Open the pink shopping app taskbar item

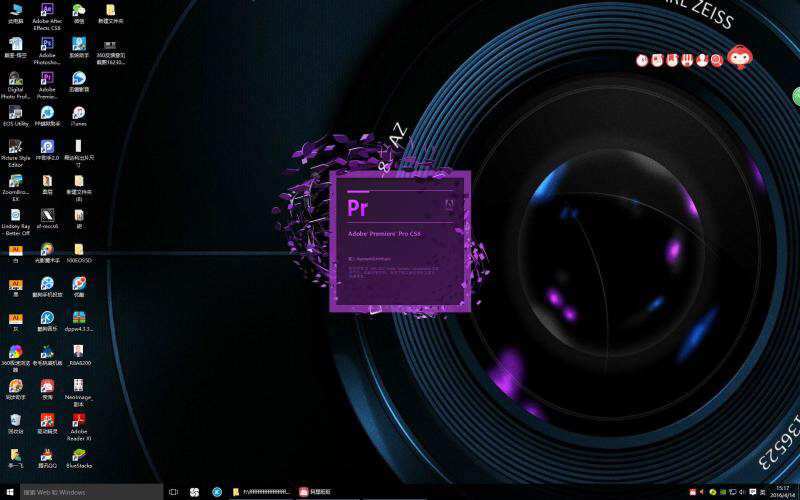[316, 492]
